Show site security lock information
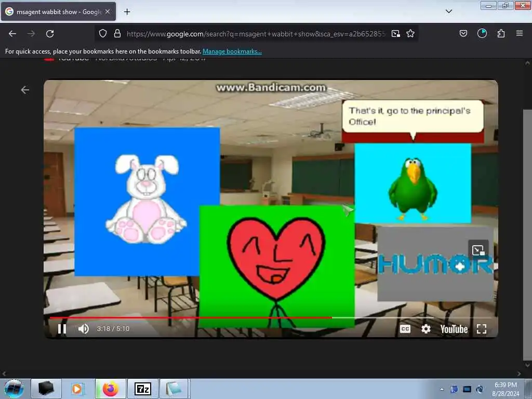The height and width of the screenshot is (399, 532). [x=117, y=34]
